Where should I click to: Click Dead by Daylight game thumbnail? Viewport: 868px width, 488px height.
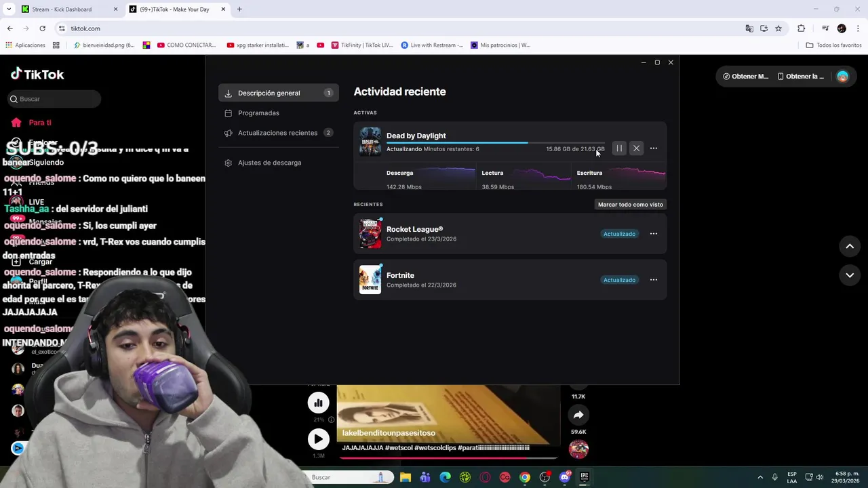coord(370,142)
